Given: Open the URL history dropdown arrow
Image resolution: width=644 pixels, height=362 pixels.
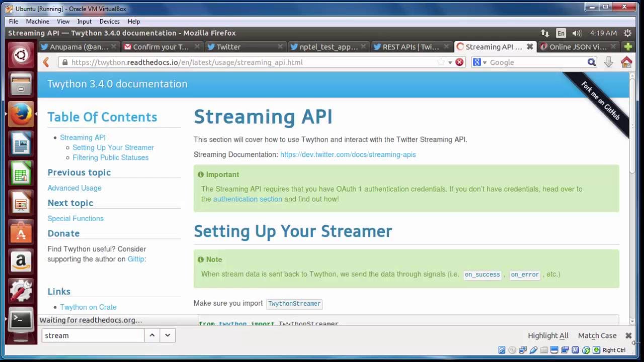Looking at the screenshot, I should pos(450,62).
